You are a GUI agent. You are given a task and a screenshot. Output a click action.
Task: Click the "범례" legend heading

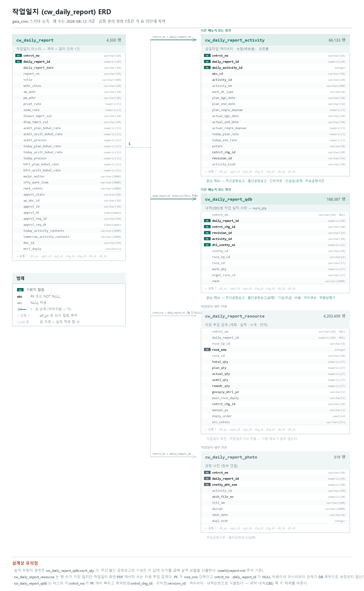pos(20,278)
